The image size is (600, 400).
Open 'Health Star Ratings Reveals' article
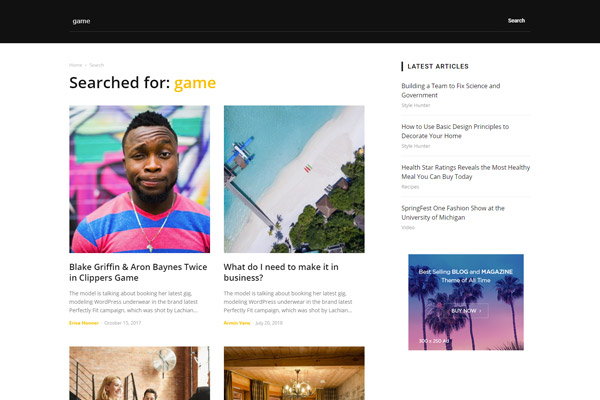pos(465,172)
